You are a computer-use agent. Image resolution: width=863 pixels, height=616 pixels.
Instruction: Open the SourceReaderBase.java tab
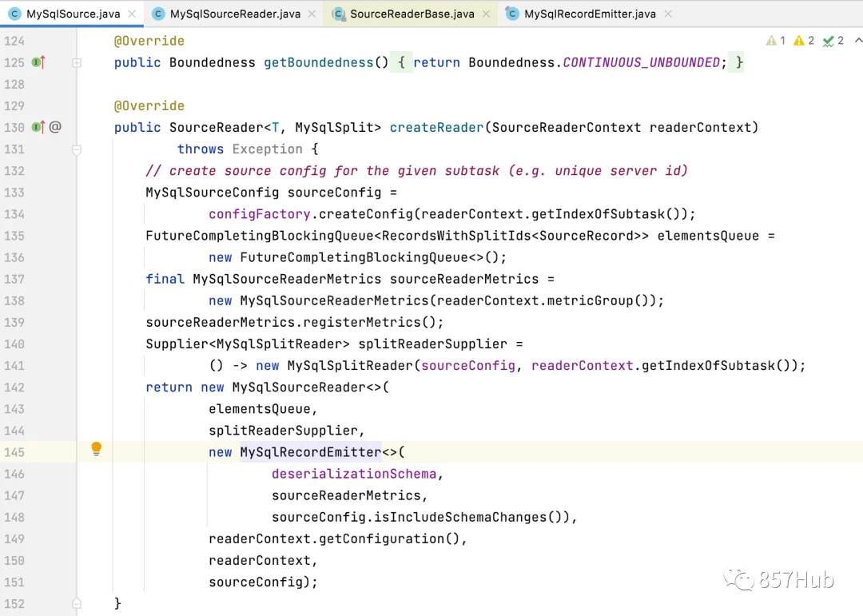[412, 14]
